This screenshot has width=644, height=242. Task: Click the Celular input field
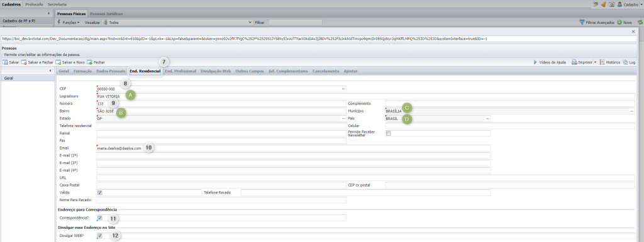point(509,126)
